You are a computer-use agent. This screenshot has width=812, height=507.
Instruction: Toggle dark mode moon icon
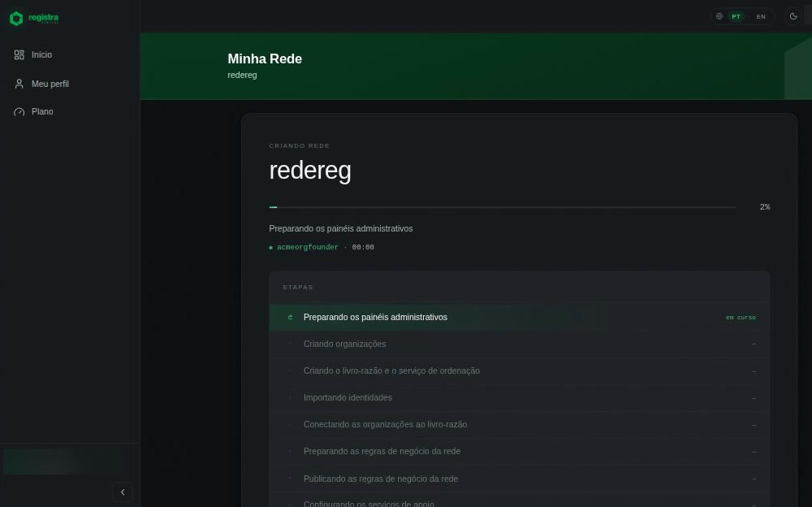pyautogui.click(x=793, y=16)
